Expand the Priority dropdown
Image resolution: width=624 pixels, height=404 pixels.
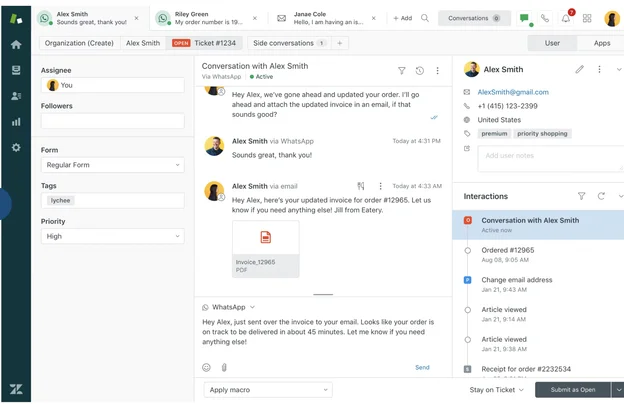[x=113, y=236]
